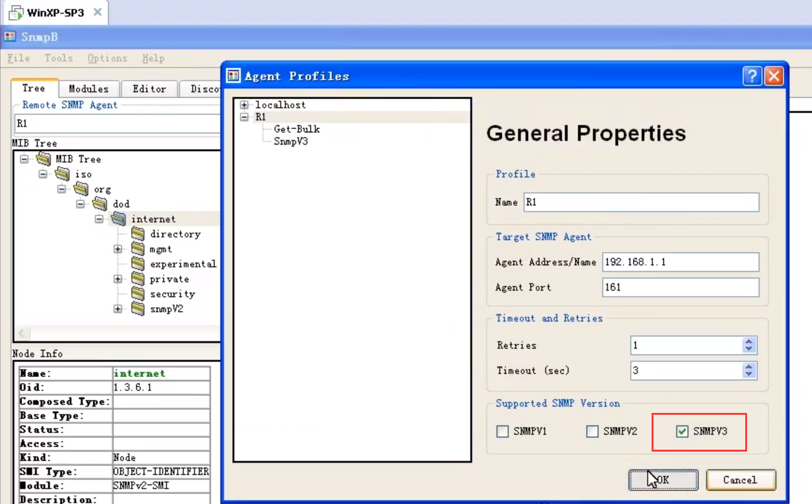Cancel the Agent Profiles dialog
This screenshot has height=504, width=812.
point(740,480)
